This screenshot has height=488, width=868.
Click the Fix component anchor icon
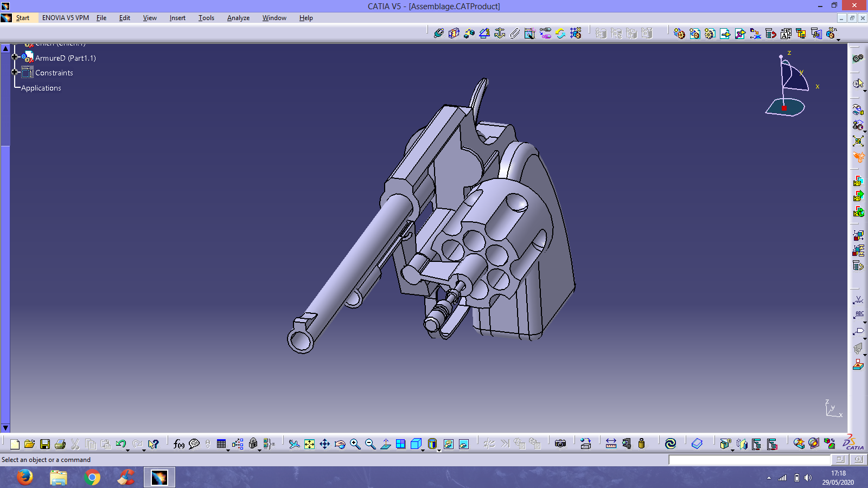(500, 33)
